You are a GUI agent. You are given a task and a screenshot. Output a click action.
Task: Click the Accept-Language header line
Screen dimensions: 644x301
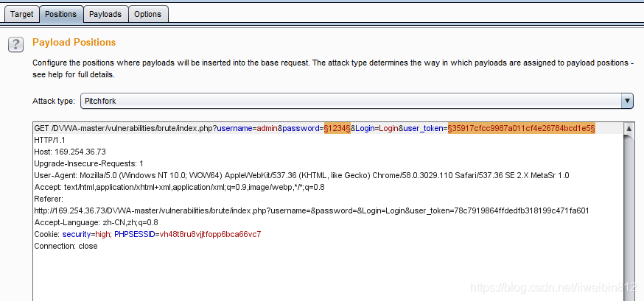point(96,223)
